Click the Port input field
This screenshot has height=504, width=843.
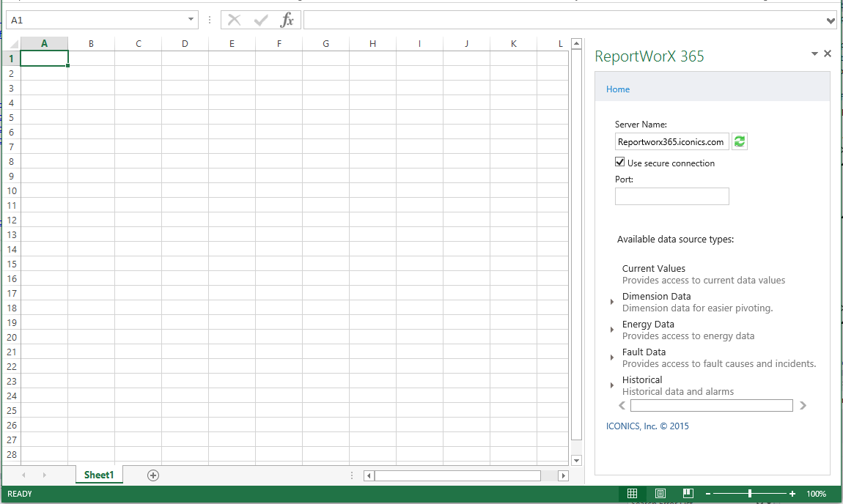[x=672, y=196]
